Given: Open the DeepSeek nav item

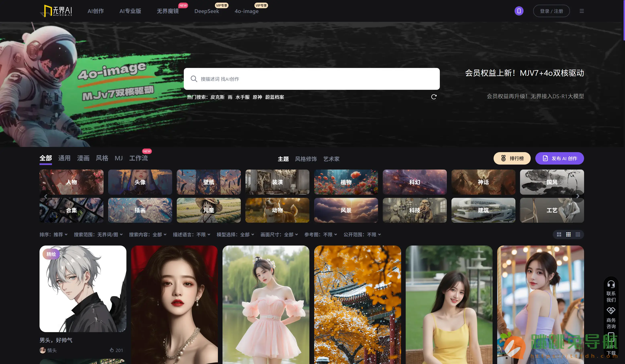Looking at the screenshot, I should [207, 11].
